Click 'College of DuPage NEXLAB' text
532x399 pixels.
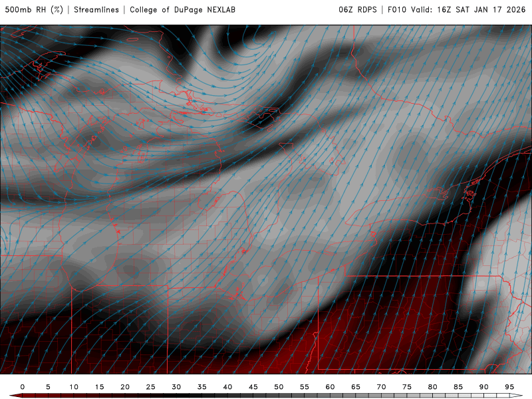[x=182, y=10]
